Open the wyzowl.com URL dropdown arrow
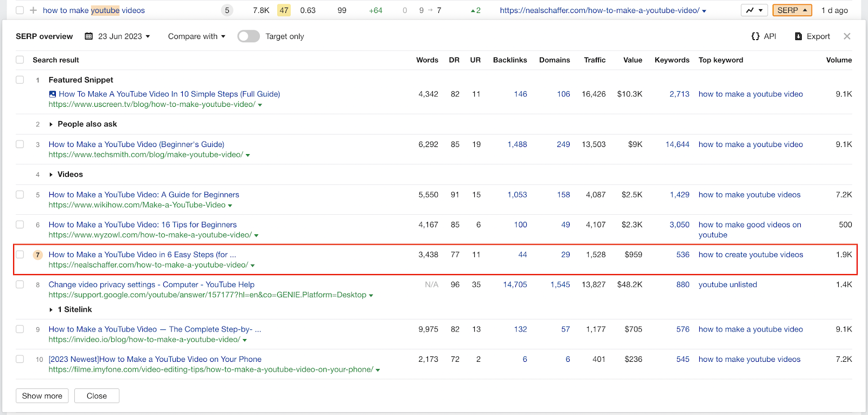The height and width of the screenshot is (415, 868). 256,236
